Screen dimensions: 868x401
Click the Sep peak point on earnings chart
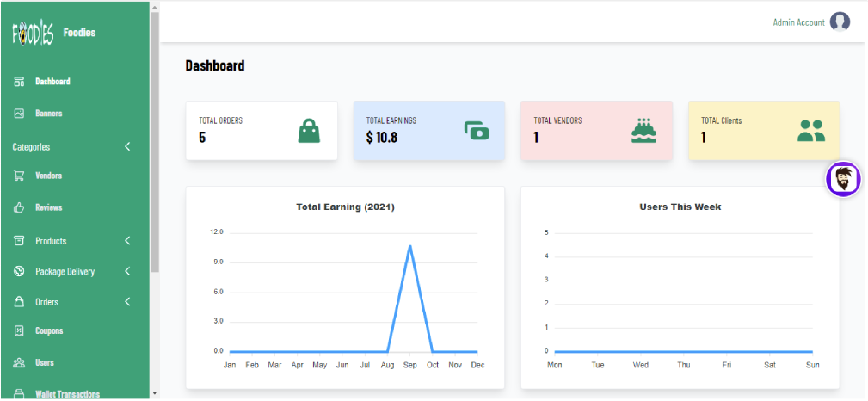(409, 245)
